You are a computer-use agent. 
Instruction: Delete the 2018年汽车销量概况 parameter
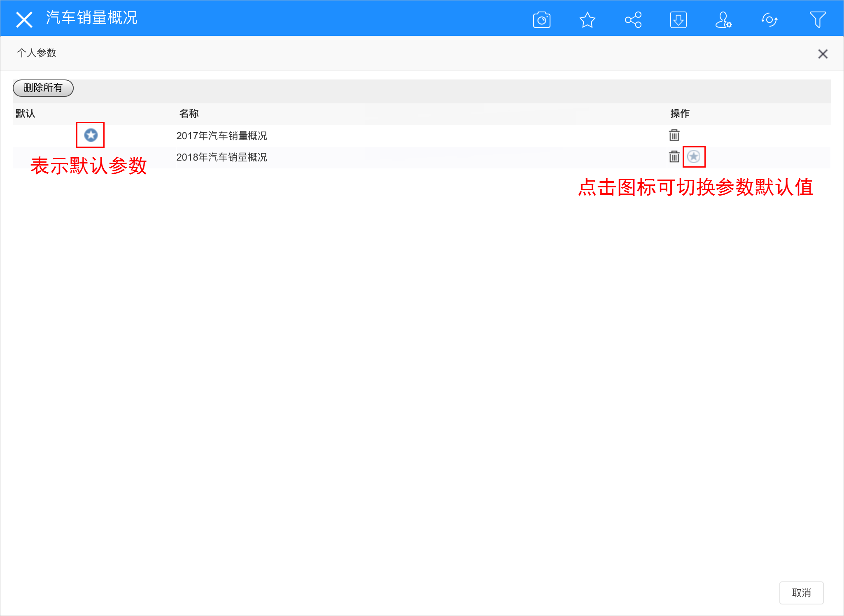tap(674, 156)
